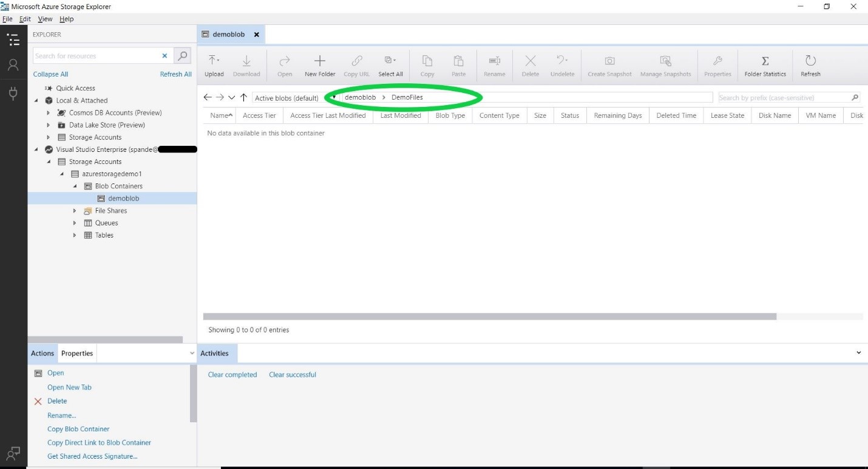Screen dimensions: 868x469
Task: Close the demoblob editor tab
Action: [256, 35]
